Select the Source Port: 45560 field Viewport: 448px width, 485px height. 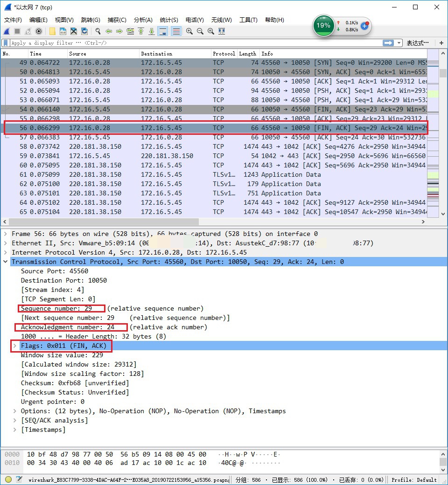click(x=55, y=271)
